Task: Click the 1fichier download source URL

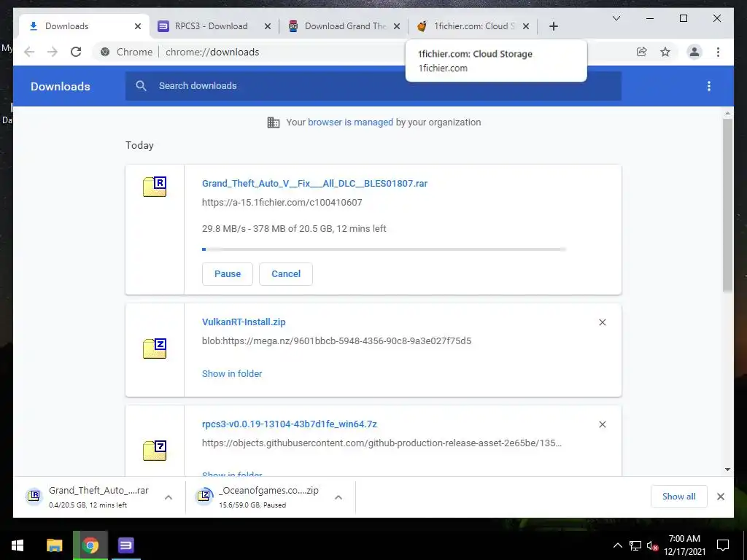Action: pos(282,203)
